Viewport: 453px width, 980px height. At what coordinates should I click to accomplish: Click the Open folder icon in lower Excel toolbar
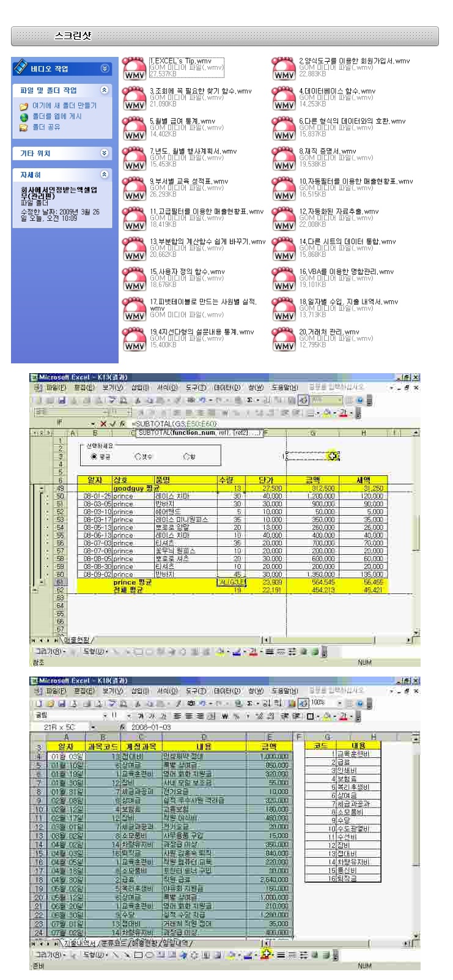[51, 703]
